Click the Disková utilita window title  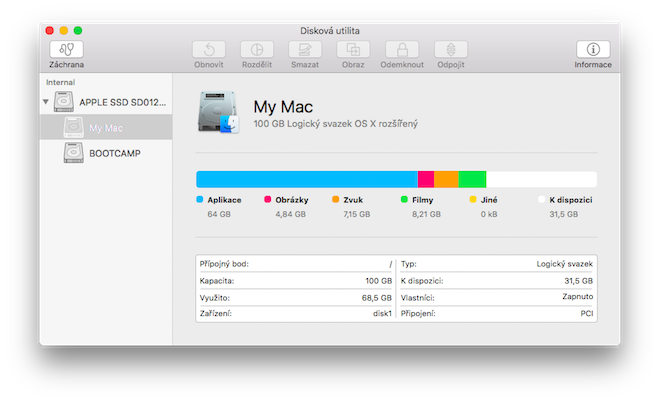point(330,31)
